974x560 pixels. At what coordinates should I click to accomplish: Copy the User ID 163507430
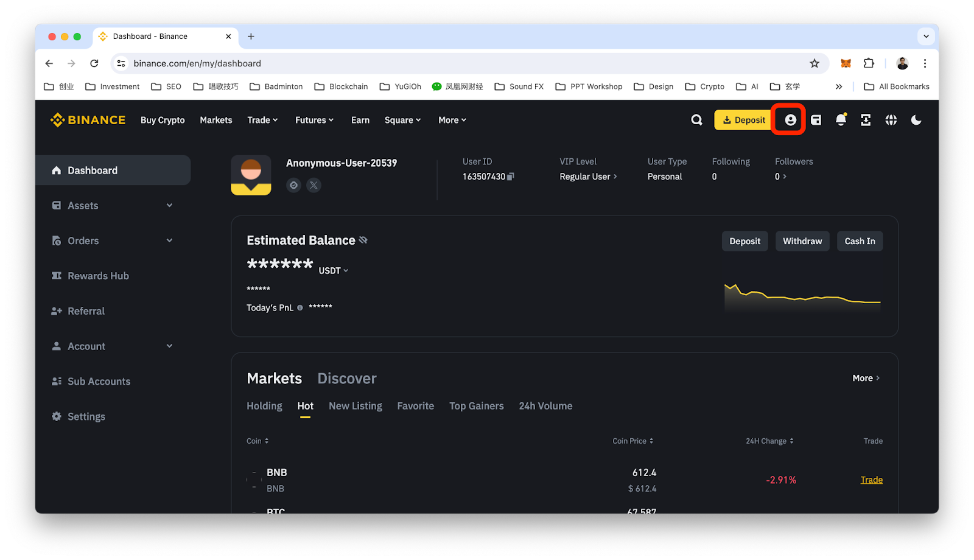tap(511, 177)
